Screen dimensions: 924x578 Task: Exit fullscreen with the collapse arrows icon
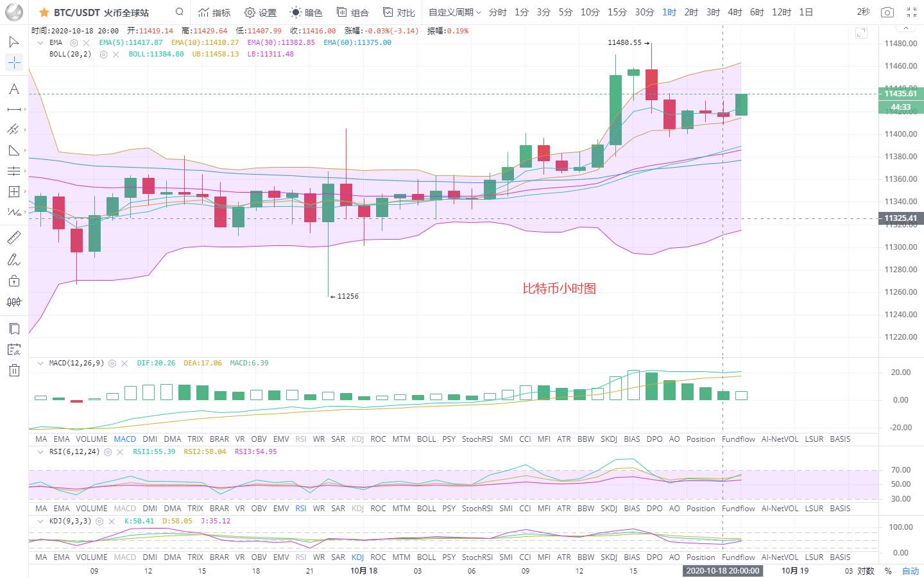912,12
